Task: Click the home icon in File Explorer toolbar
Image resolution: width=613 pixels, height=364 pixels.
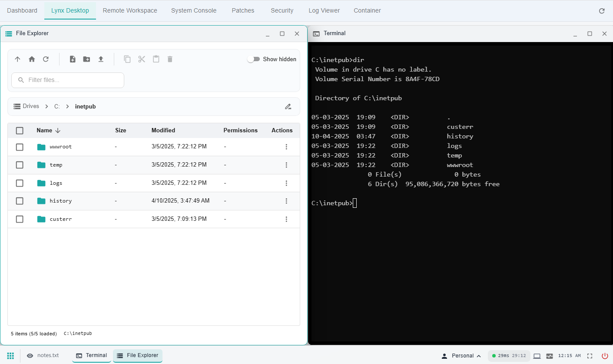Action: (x=32, y=59)
